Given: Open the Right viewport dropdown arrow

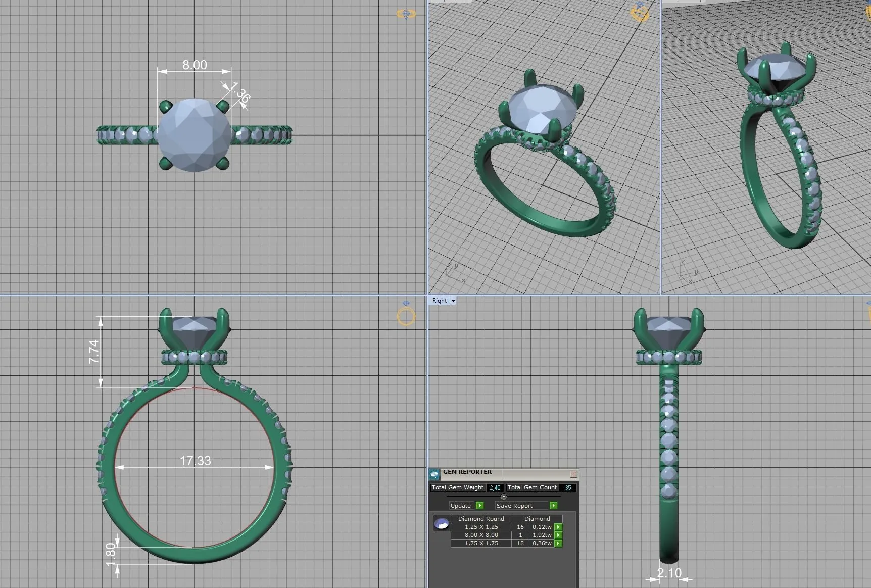Looking at the screenshot, I should [453, 301].
